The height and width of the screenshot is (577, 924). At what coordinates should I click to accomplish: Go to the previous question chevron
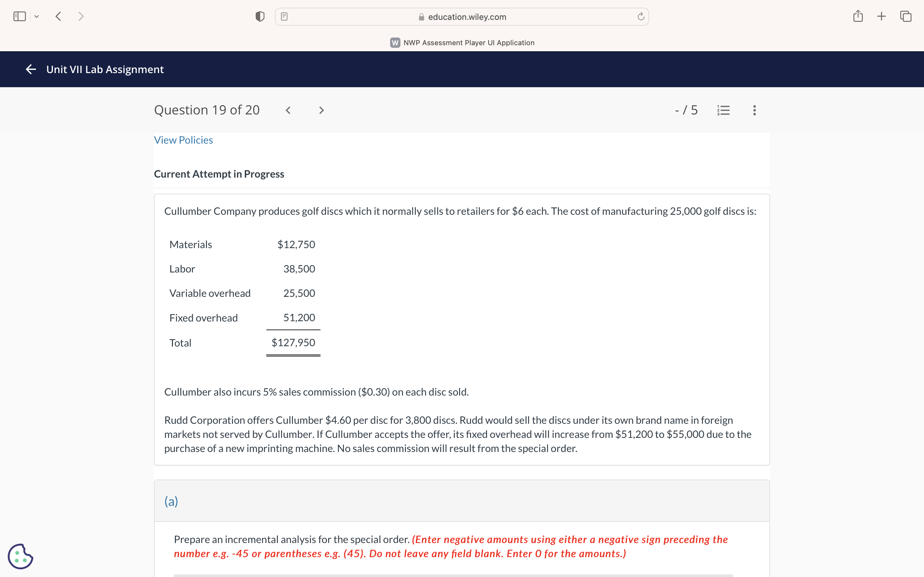click(x=288, y=110)
